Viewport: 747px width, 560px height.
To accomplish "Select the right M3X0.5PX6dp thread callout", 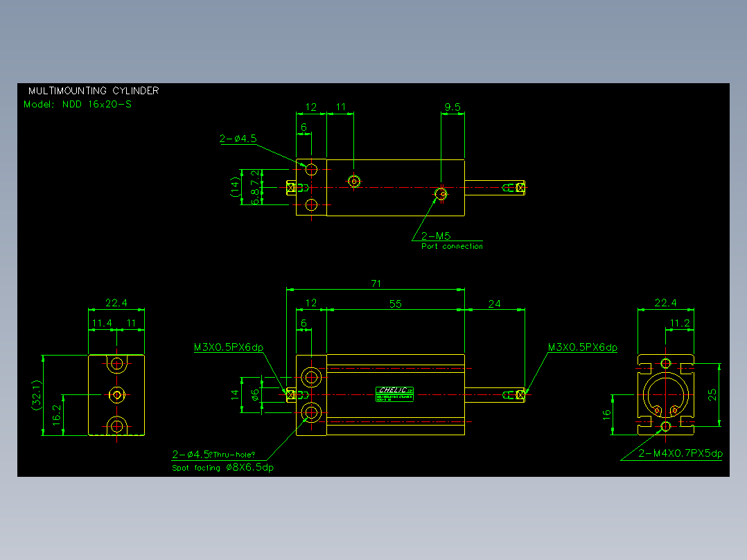I will click(x=582, y=347).
